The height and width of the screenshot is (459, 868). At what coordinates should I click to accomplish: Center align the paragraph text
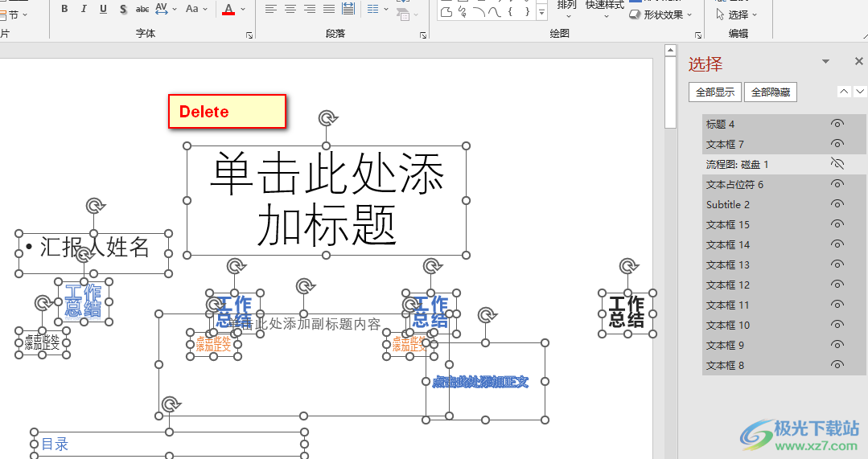coord(290,10)
